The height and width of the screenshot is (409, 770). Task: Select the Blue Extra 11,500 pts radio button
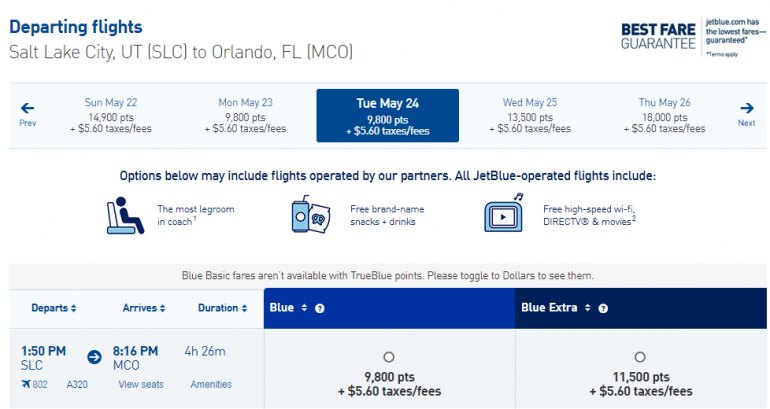(x=640, y=357)
